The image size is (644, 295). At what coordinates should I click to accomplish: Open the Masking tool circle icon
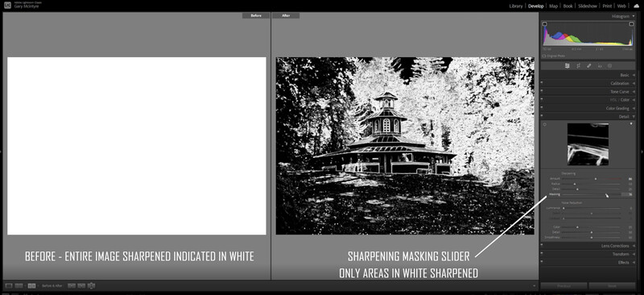click(x=609, y=66)
